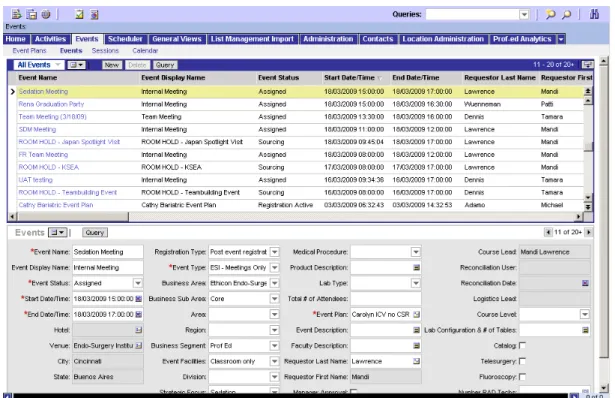Click the Execute Query magnifier icon
This screenshot has width=615, height=398.
566,15
